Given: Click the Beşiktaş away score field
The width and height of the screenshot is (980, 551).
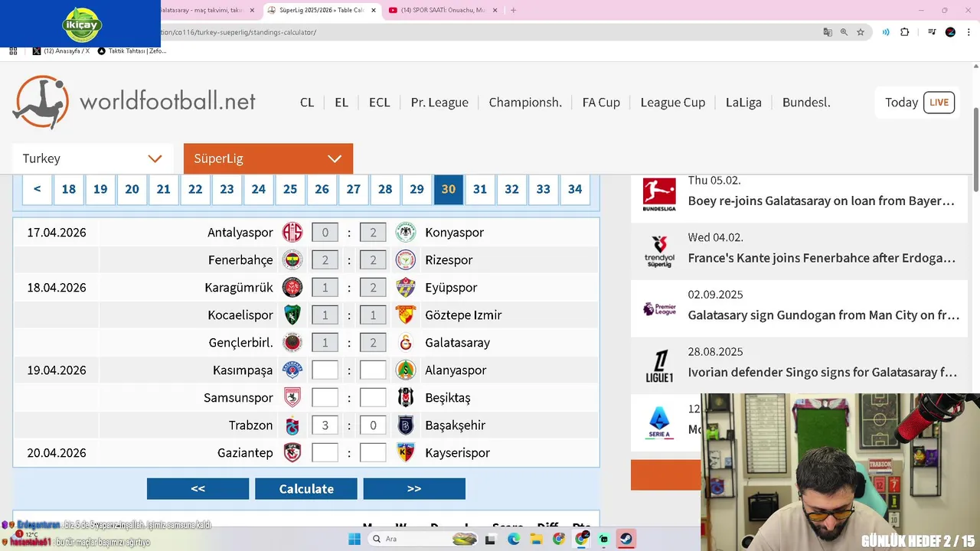Looking at the screenshot, I should 373,397.
